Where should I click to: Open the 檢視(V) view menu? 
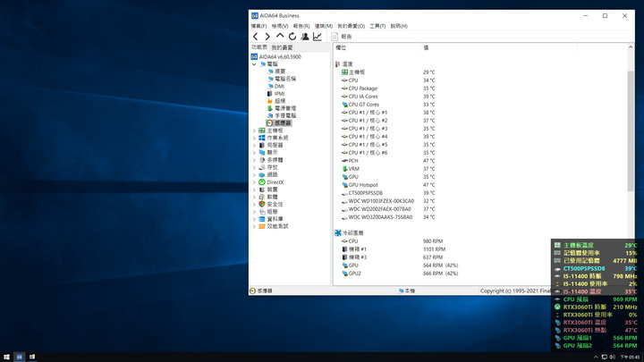click(280, 26)
